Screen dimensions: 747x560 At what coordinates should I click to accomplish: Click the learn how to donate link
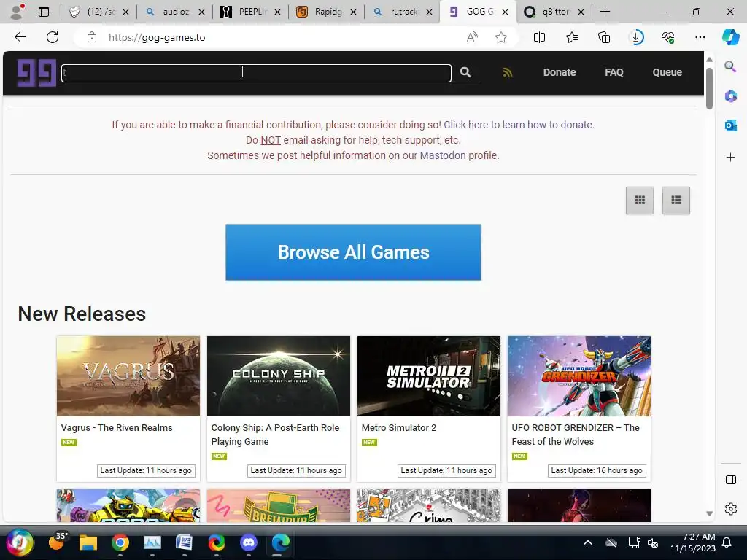[519, 125]
